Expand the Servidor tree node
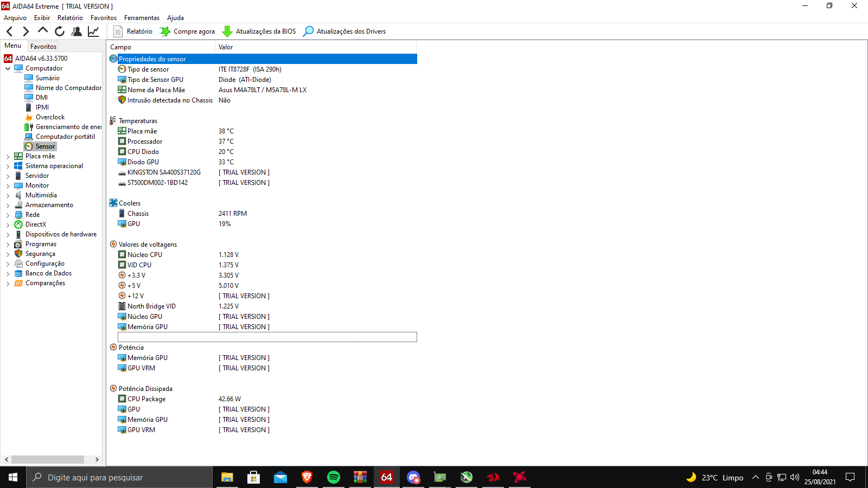This screenshot has width=868, height=488. click(8, 176)
